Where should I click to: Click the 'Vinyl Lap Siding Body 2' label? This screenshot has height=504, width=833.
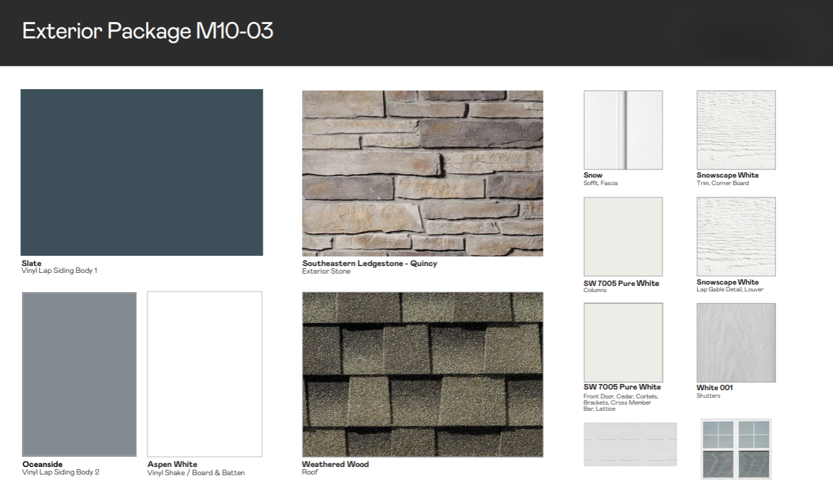(x=60, y=472)
